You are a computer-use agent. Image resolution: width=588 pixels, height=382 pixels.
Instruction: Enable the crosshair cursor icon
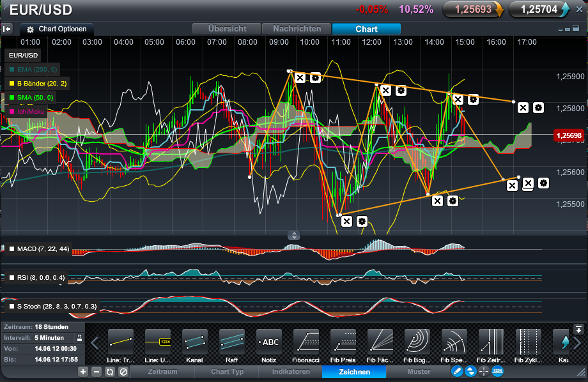coord(484,372)
